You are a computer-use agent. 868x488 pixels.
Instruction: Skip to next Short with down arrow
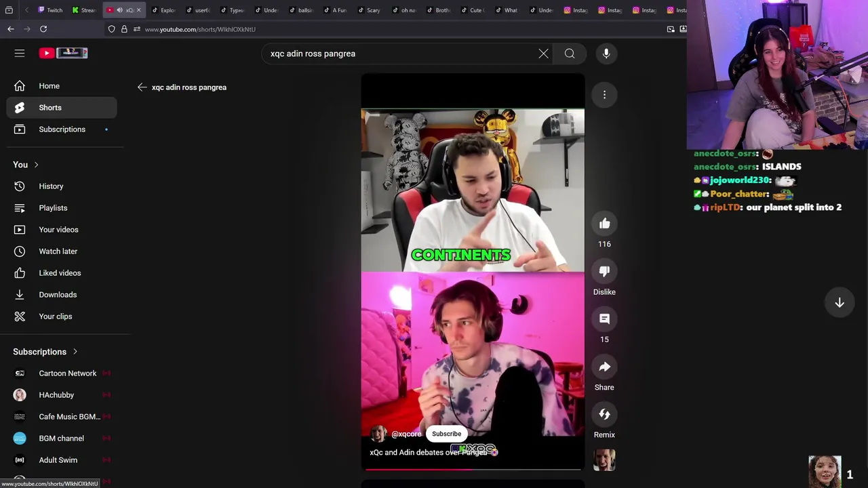click(x=840, y=303)
